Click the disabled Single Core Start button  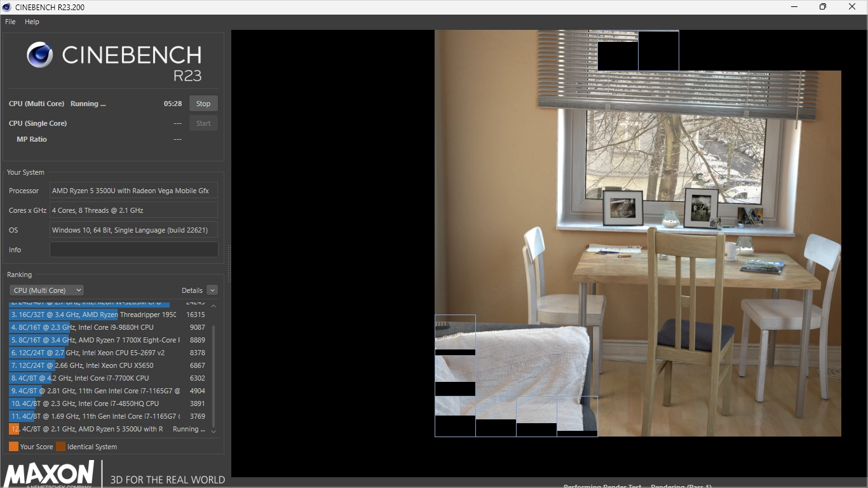[x=203, y=123]
